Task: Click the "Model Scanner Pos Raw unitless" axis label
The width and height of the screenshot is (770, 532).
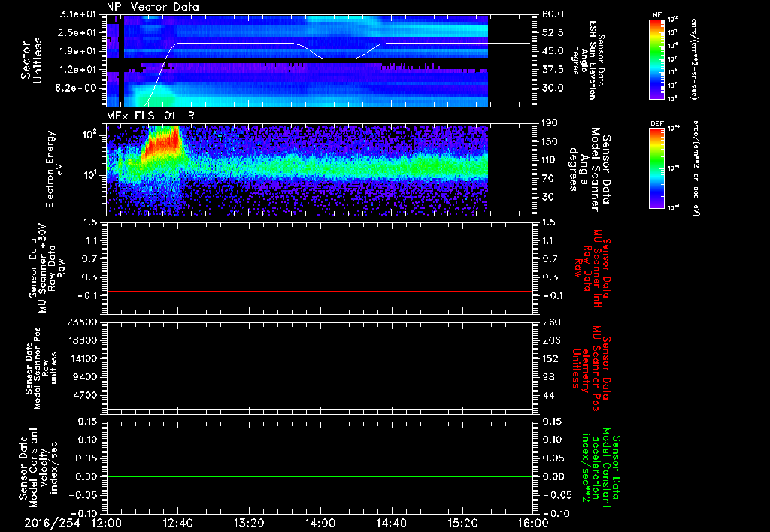Action: (41, 368)
